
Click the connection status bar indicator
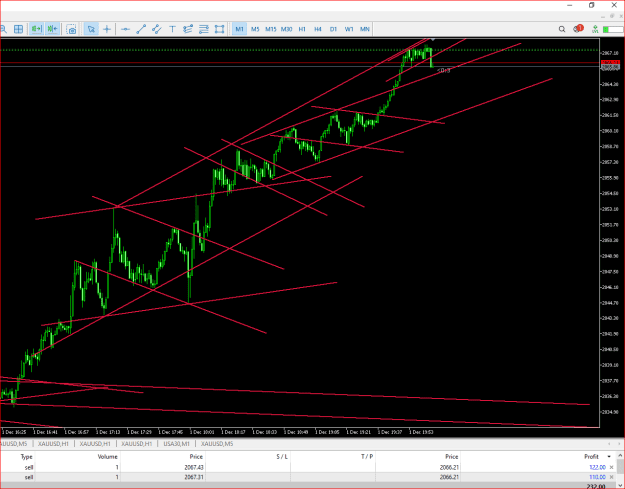pyautogui.click(x=612, y=29)
